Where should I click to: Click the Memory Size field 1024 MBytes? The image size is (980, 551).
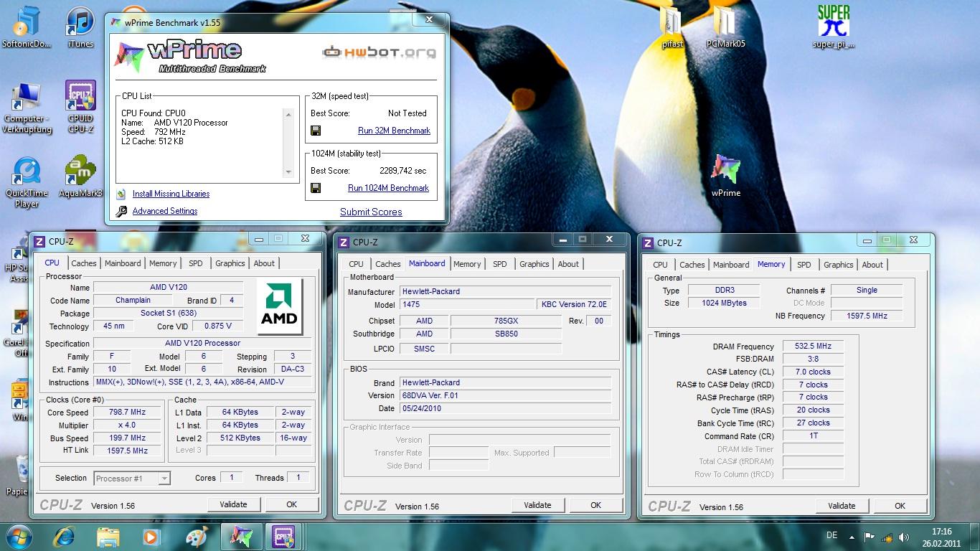724,303
